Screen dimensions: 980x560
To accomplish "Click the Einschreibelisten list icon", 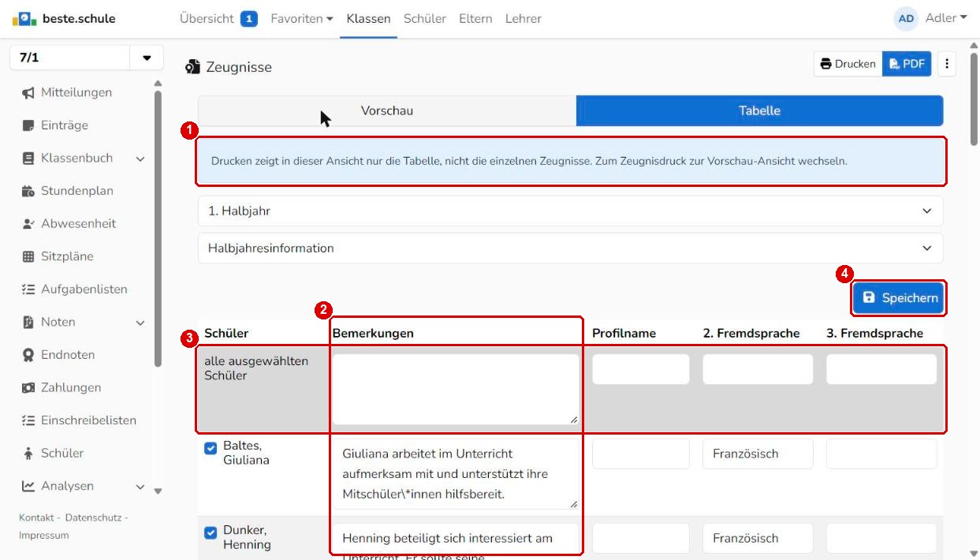I will pos(28,420).
